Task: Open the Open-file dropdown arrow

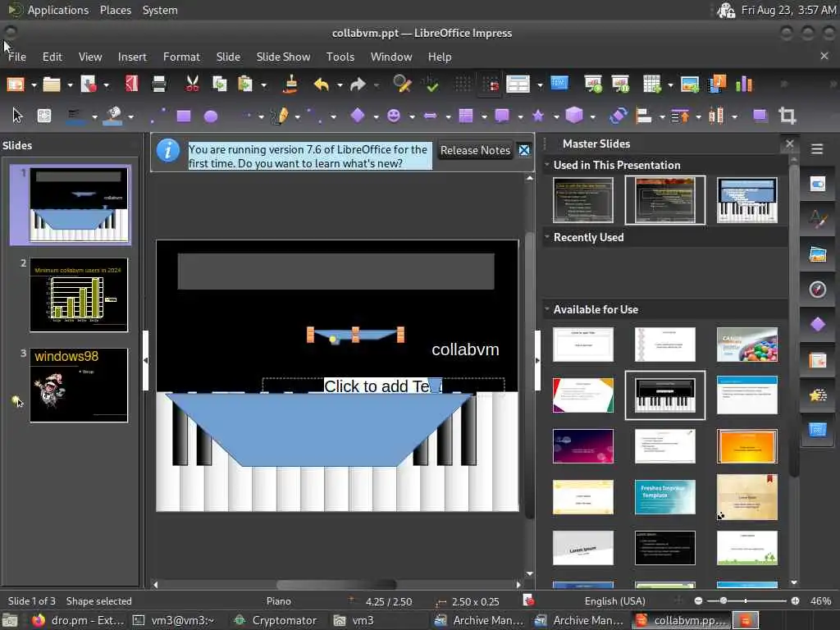Action: pos(71,84)
